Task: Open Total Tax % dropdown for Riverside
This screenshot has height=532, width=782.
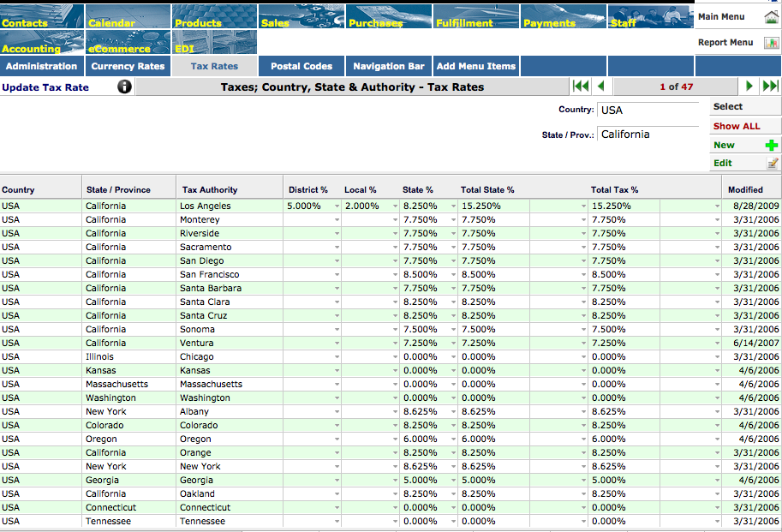Action: [717, 233]
